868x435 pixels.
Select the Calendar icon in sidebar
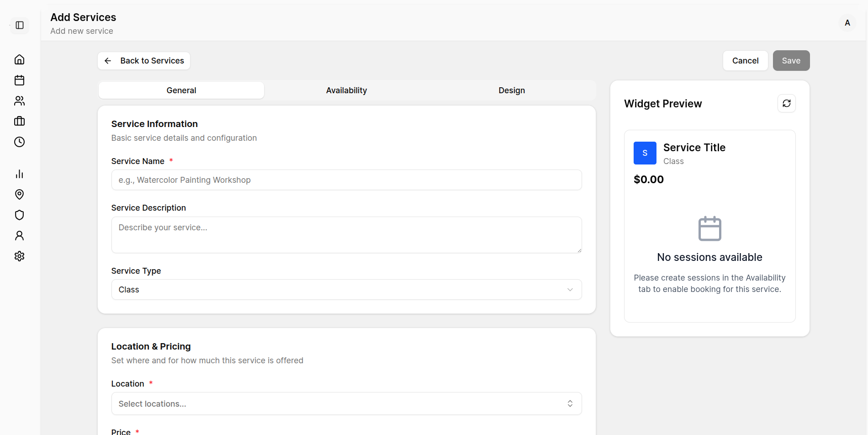pyautogui.click(x=19, y=80)
